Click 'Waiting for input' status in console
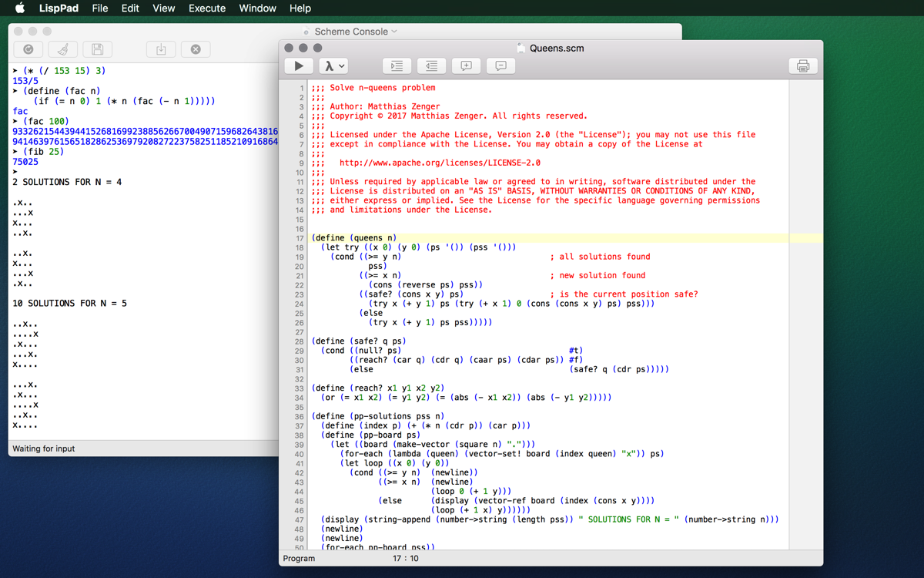Image resolution: width=924 pixels, height=578 pixels. coord(44,449)
